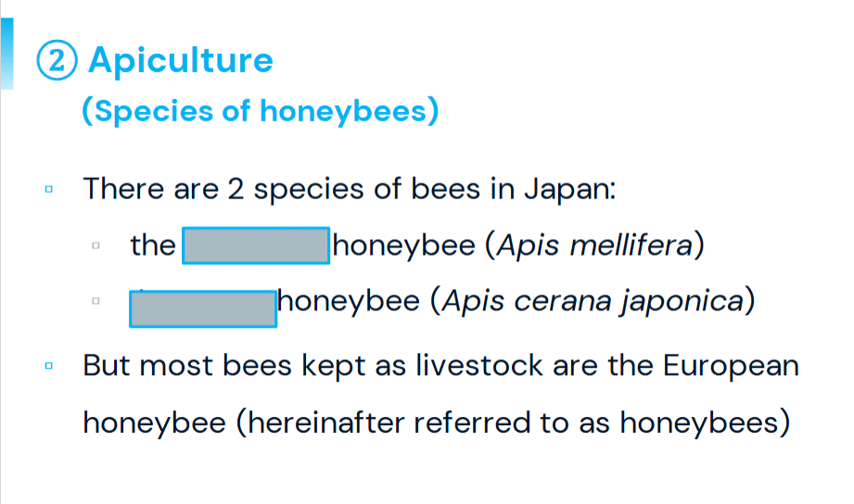Viewport: 854px width, 504px height.
Task: Click the italic 'Apis mellifera' text
Action: pyautogui.click(x=594, y=246)
